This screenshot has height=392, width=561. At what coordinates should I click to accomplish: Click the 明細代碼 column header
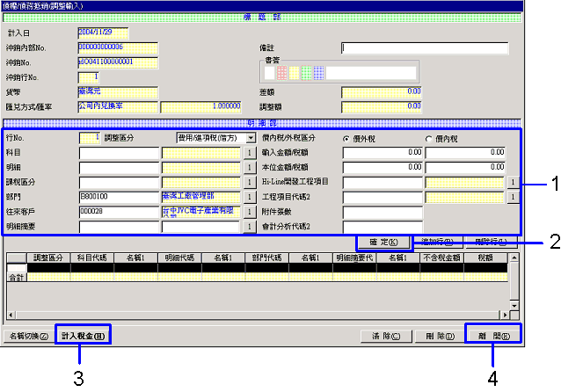[179, 258]
